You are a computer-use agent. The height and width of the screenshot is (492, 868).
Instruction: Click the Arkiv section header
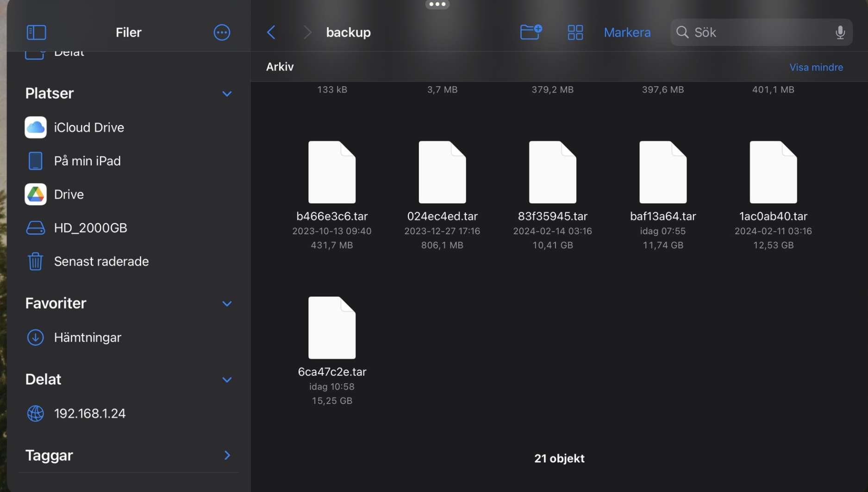coord(280,67)
